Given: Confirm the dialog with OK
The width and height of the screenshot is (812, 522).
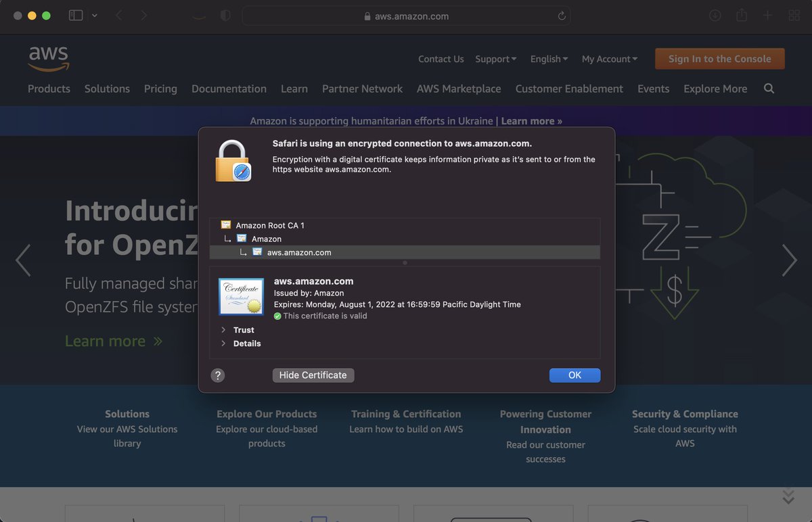Looking at the screenshot, I should pyautogui.click(x=574, y=375).
